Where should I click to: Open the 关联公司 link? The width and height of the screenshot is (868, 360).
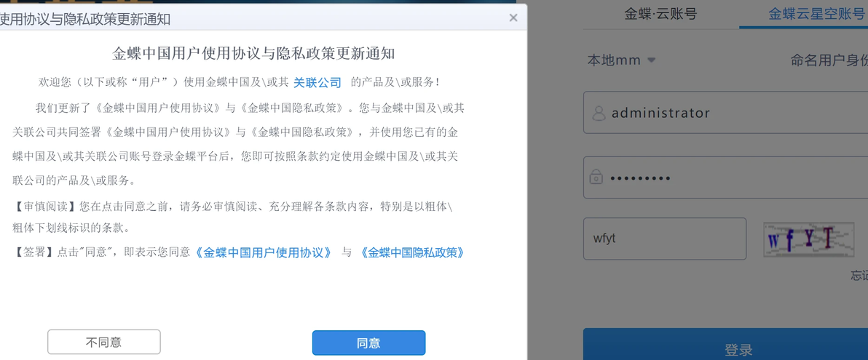317,82
